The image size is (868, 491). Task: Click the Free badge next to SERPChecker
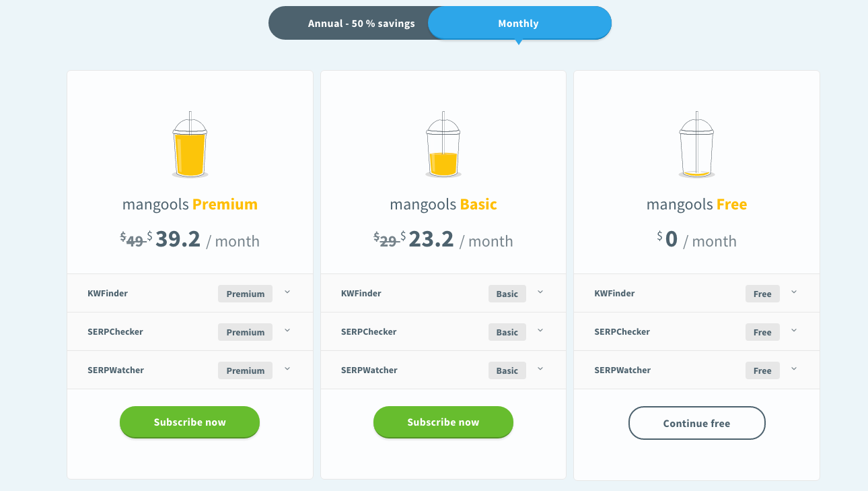tap(762, 332)
